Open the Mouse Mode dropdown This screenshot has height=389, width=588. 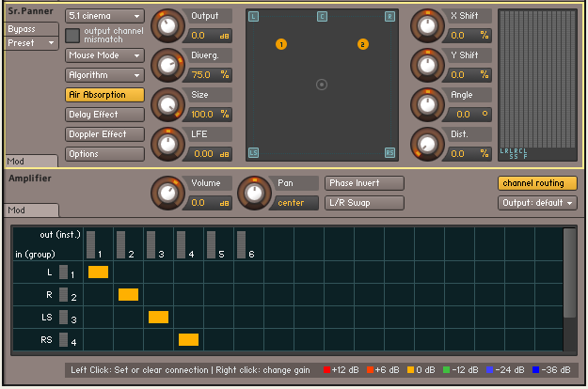pyautogui.click(x=104, y=55)
